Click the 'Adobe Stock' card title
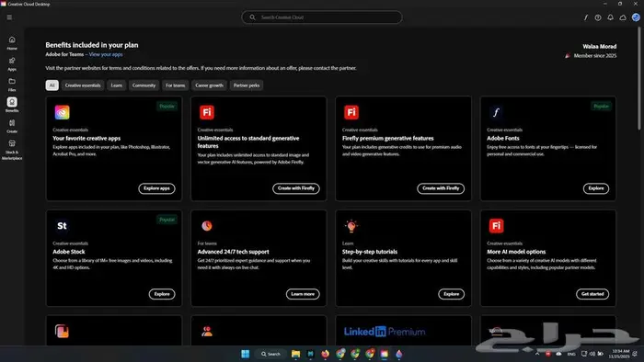The height and width of the screenshot is (362, 644). pos(69,252)
